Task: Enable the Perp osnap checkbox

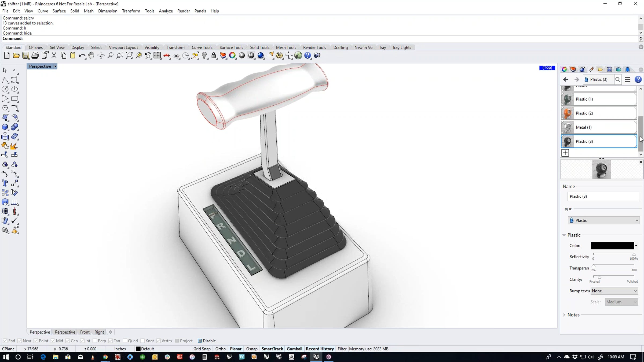Action: coord(95,341)
